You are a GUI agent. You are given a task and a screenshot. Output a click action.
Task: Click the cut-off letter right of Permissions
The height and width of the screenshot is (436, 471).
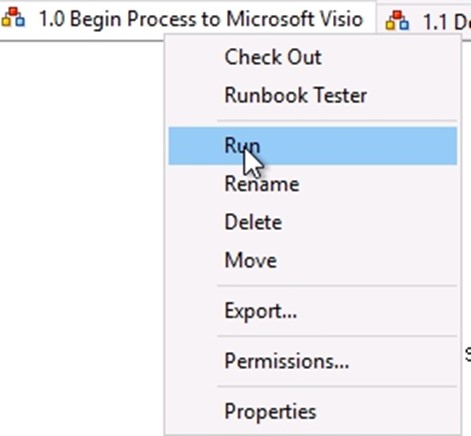click(468, 355)
